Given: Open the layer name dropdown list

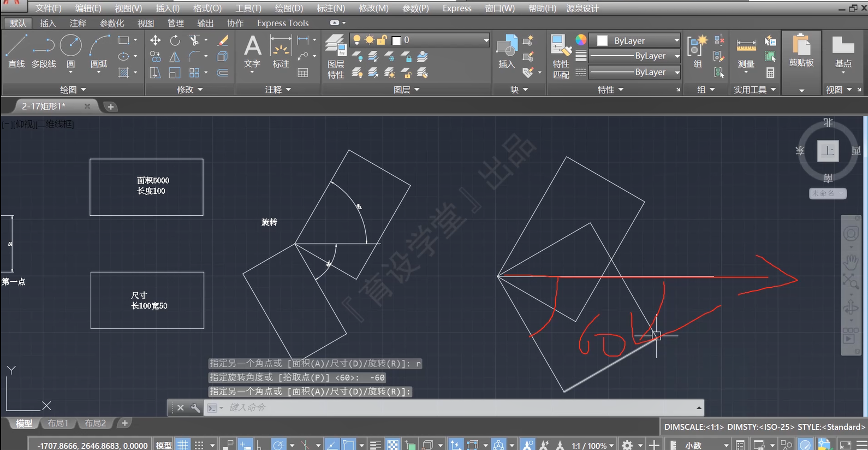Looking at the screenshot, I should click(x=486, y=40).
